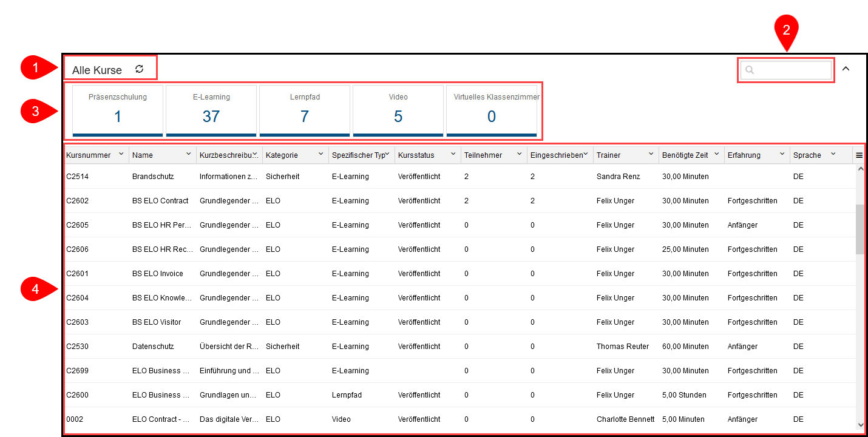Select course number C2605
Image resolution: width=868 pixels, height=437 pixels.
[x=77, y=225]
